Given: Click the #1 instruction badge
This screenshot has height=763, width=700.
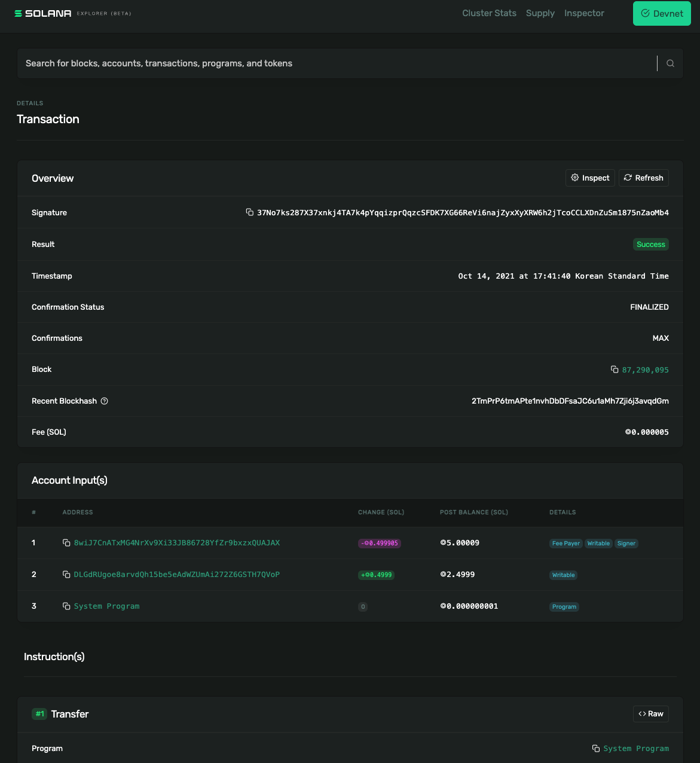Looking at the screenshot, I should pyautogui.click(x=39, y=714).
